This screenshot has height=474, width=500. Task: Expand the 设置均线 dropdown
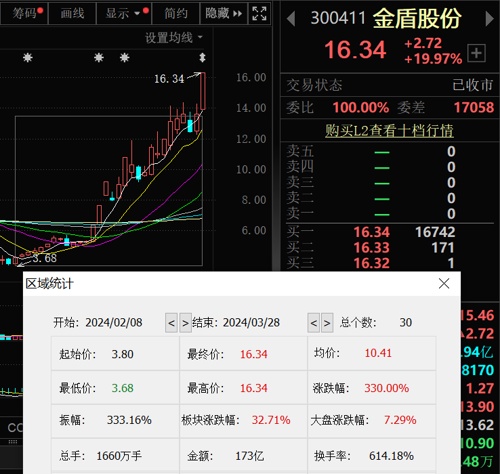(174, 38)
